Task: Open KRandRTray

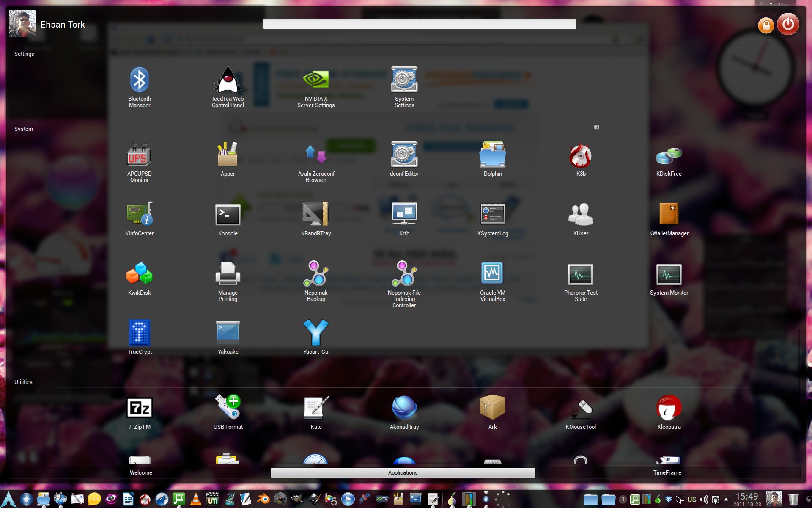Action: (x=316, y=219)
